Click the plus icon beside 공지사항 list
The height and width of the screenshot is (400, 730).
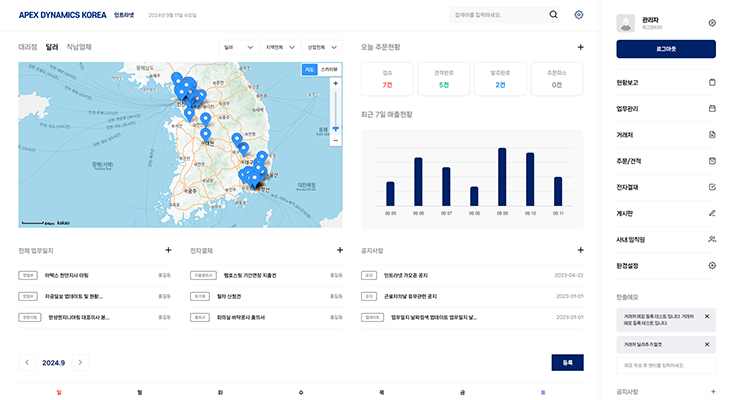click(580, 250)
